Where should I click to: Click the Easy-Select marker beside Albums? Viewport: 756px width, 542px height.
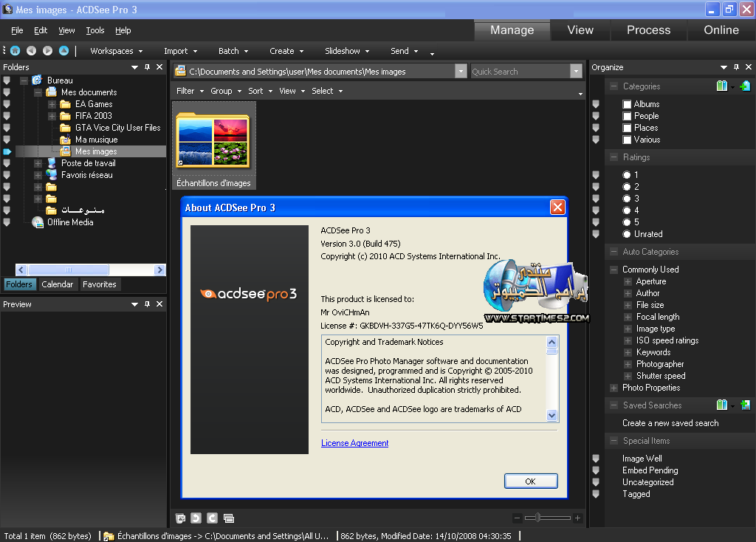(x=596, y=104)
